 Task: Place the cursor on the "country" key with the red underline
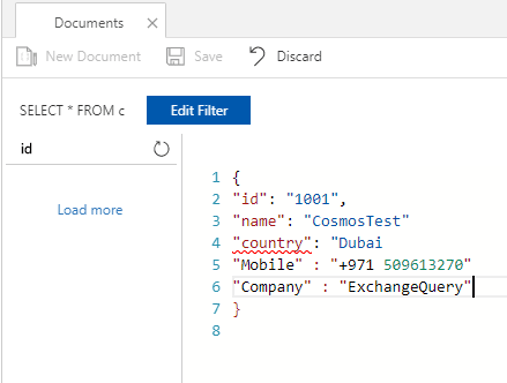[272, 243]
